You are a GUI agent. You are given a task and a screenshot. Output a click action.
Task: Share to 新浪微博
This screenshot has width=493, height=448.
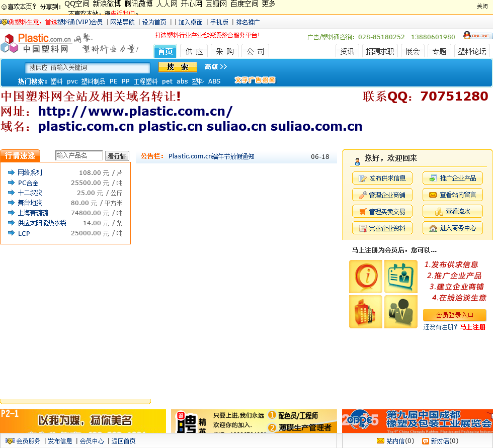pos(107,4)
